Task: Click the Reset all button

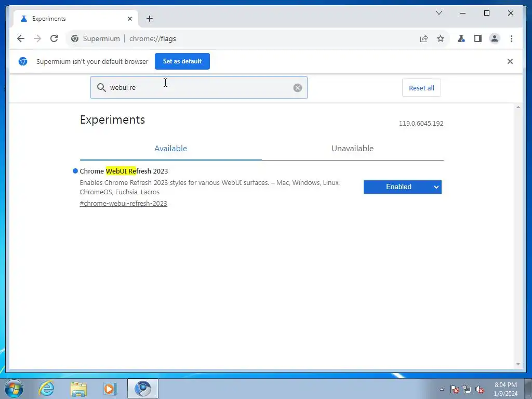Action: [421, 88]
